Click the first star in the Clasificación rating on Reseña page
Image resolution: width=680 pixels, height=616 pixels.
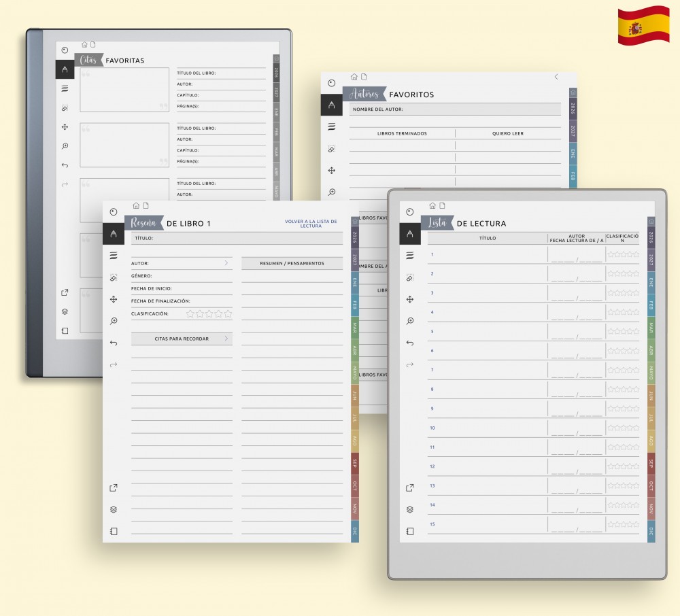pyautogui.click(x=190, y=313)
